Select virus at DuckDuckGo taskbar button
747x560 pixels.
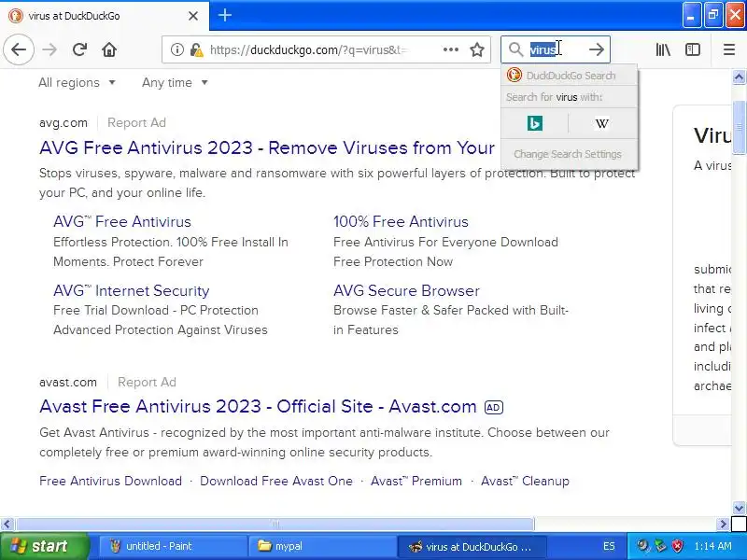point(472,546)
